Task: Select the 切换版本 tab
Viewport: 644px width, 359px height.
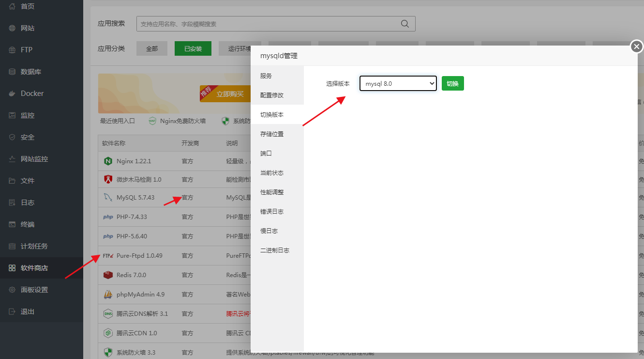Action: (x=277, y=114)
